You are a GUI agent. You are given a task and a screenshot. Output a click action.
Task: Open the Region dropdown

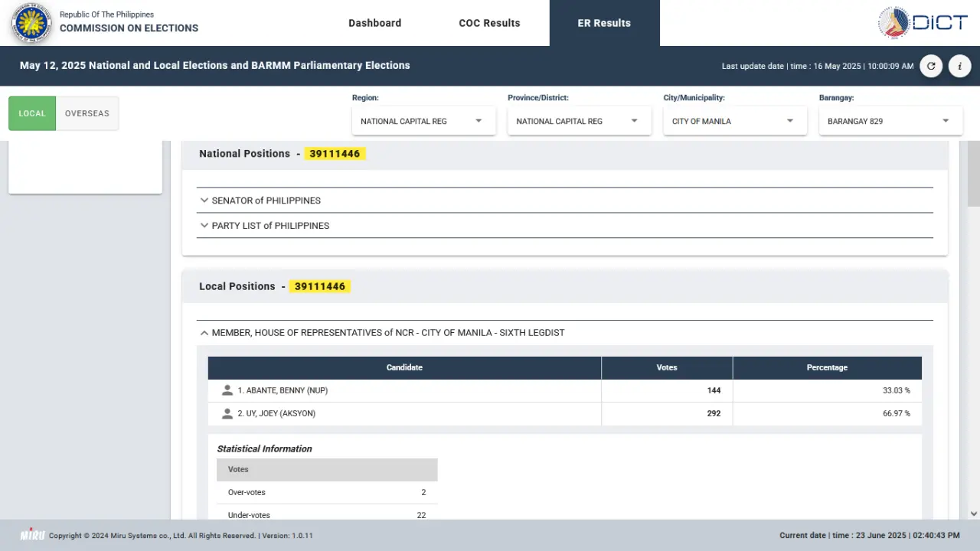click(423, 121)
